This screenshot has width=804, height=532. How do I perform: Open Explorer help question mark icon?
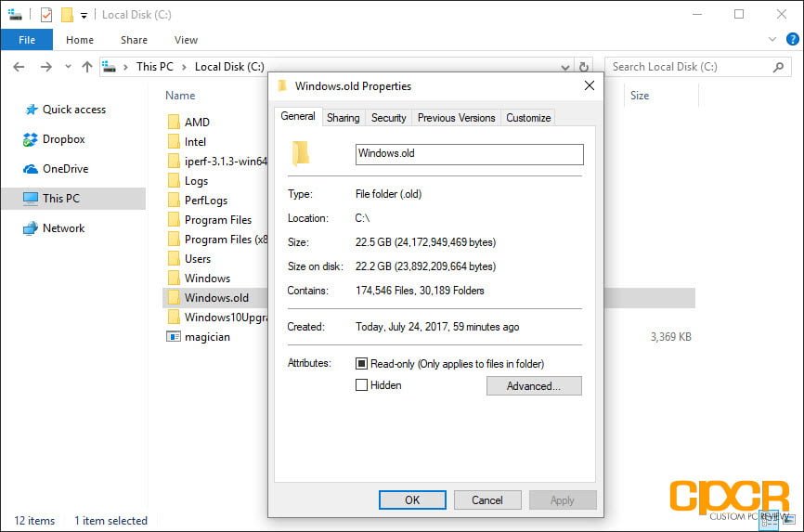click(x=792, y=39)
